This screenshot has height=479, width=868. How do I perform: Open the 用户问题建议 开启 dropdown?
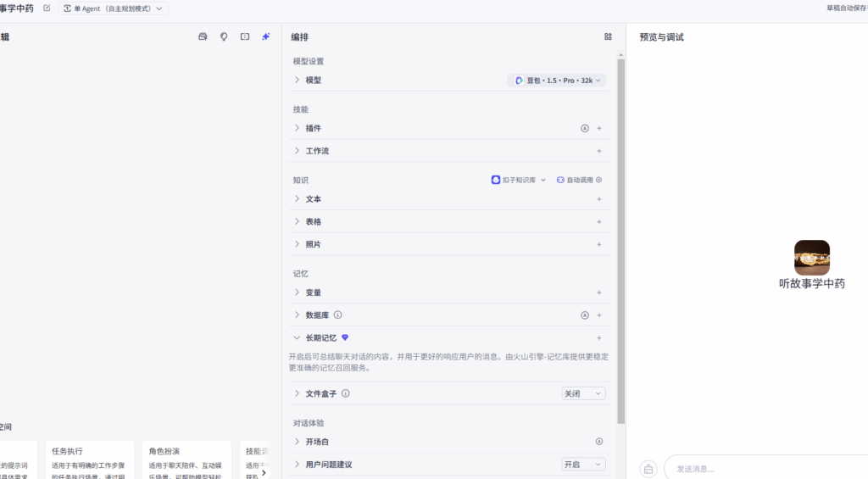click(x=583, y=465)
